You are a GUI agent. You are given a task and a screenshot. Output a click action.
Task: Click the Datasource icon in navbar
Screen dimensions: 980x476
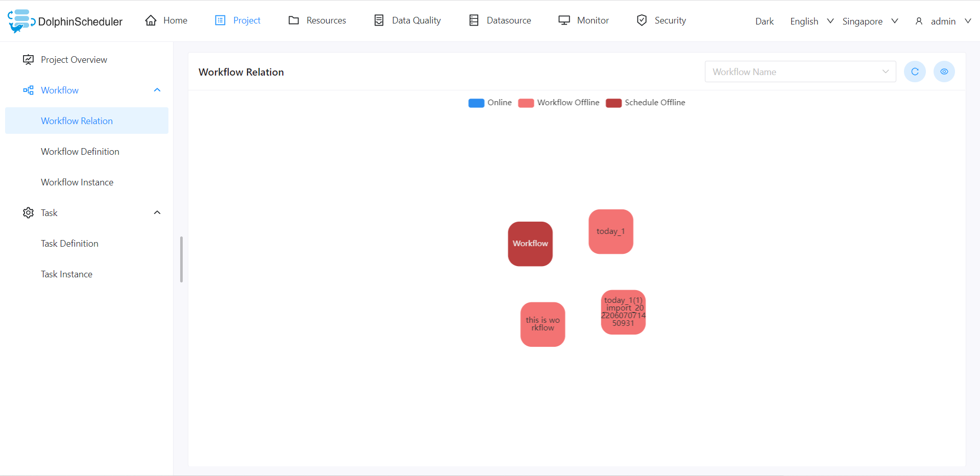(474, 20)
